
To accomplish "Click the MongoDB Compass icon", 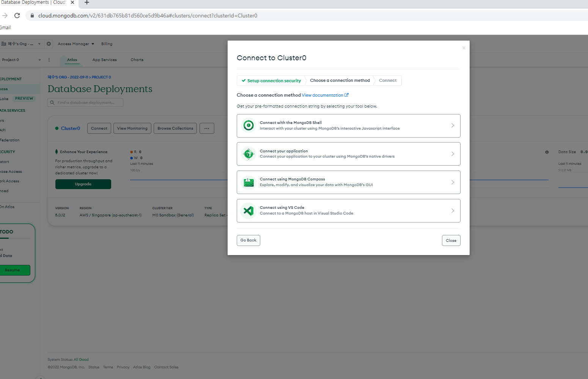I will click(x=248, y=182).
